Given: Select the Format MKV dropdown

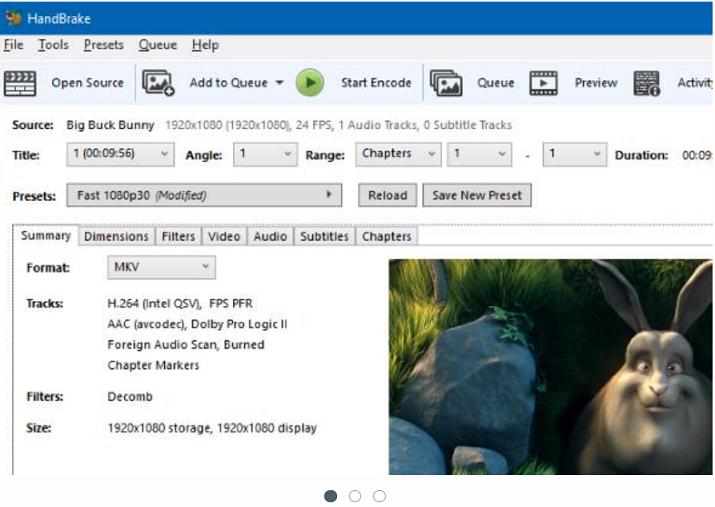Looking at the screenshot, I should click(x=161, y=267).
